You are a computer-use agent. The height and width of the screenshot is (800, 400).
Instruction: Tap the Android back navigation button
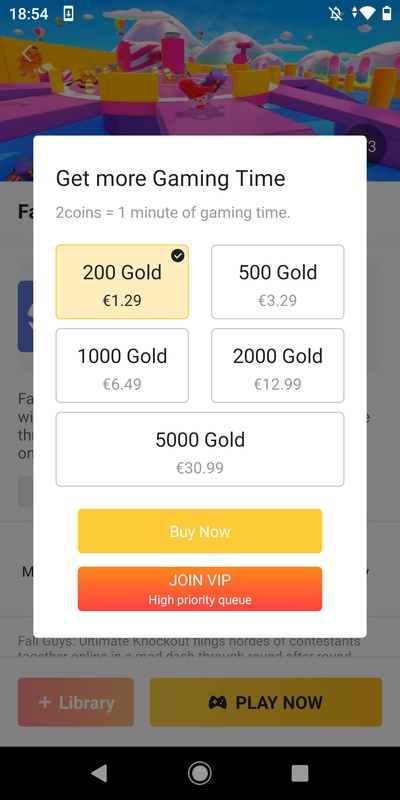pos(99,773)
